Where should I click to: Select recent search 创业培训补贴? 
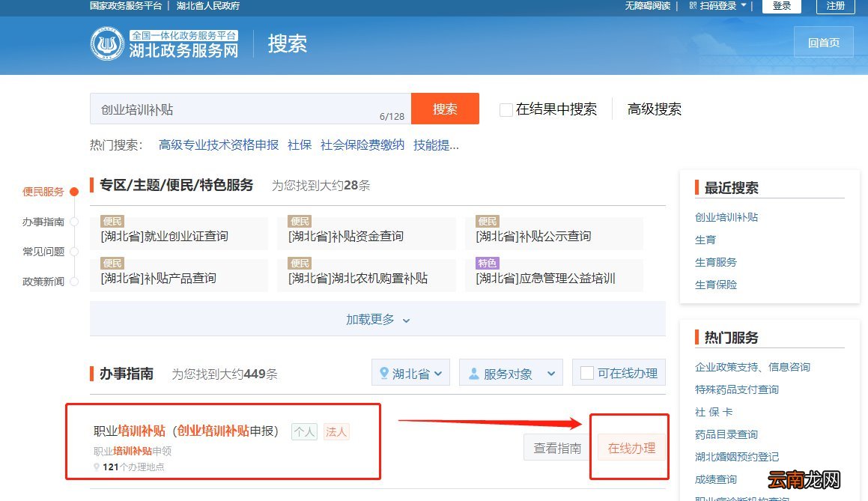click(726, 218)
